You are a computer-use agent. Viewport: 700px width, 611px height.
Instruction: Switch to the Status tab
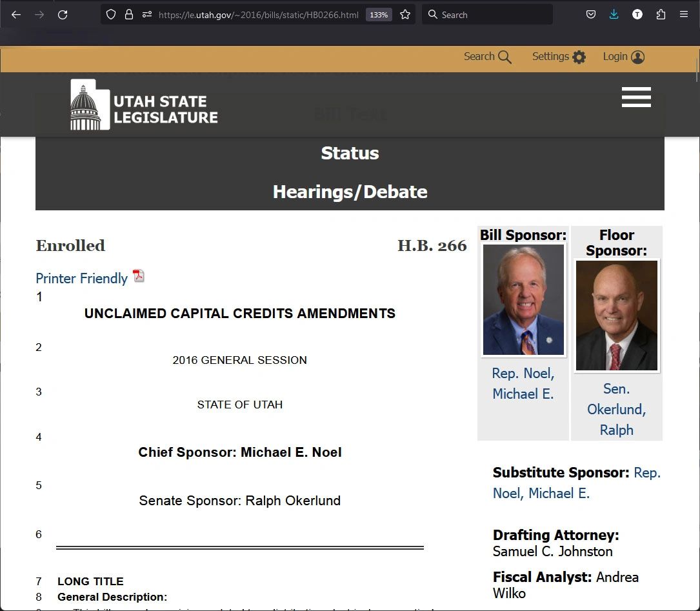coord(350,154)
